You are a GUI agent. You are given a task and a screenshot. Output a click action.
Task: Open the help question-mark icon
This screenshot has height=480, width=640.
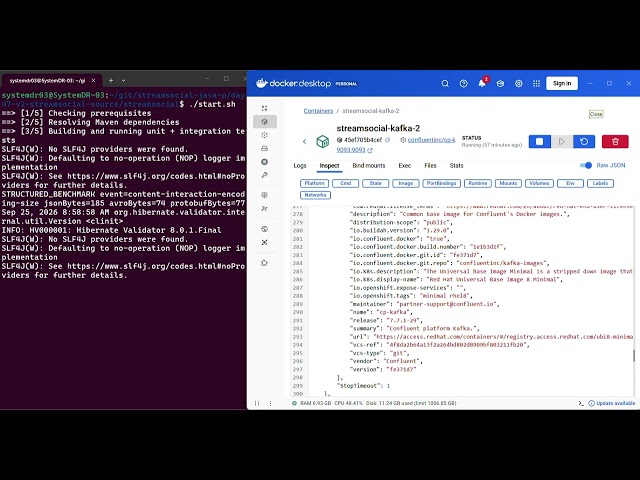(x=463, y=84)
